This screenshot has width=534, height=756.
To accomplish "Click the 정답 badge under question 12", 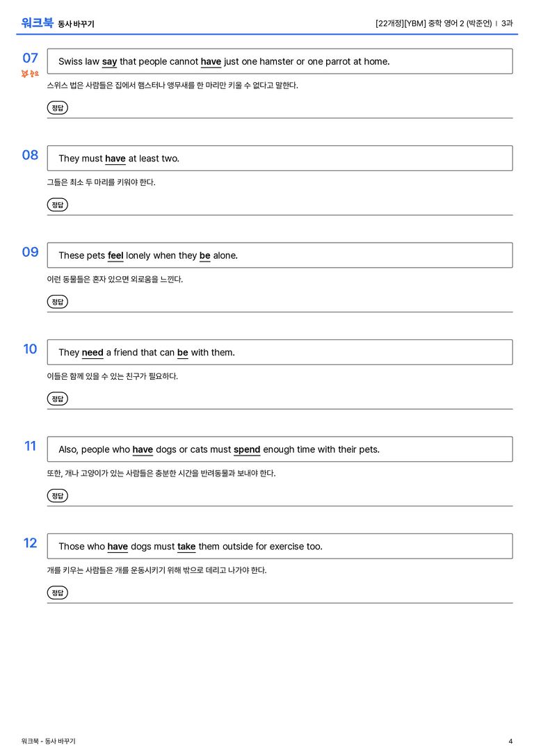I will click(57, 593).
